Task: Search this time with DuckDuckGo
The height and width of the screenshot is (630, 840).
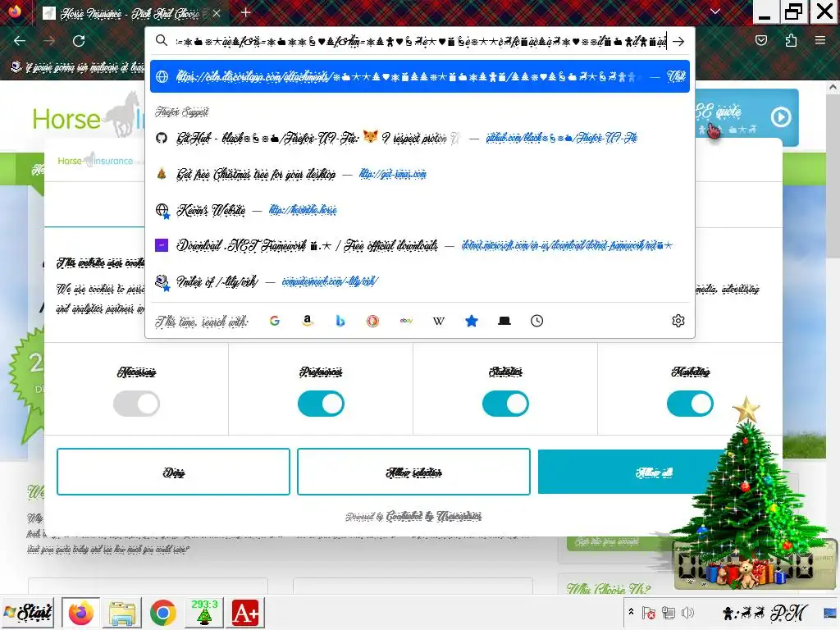Action: [x=373, y=321]
